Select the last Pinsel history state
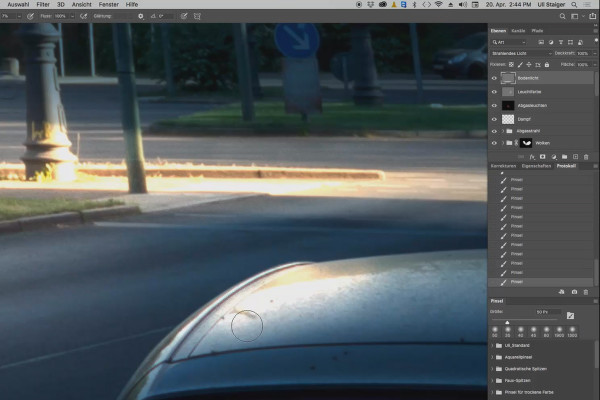Screen dimensions: 600x400 (541, 282)
